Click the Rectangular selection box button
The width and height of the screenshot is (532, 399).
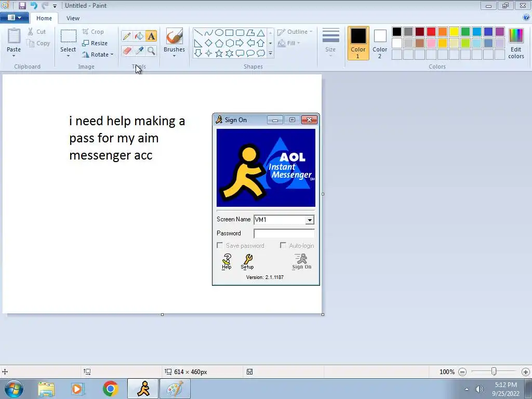(68, 36)
